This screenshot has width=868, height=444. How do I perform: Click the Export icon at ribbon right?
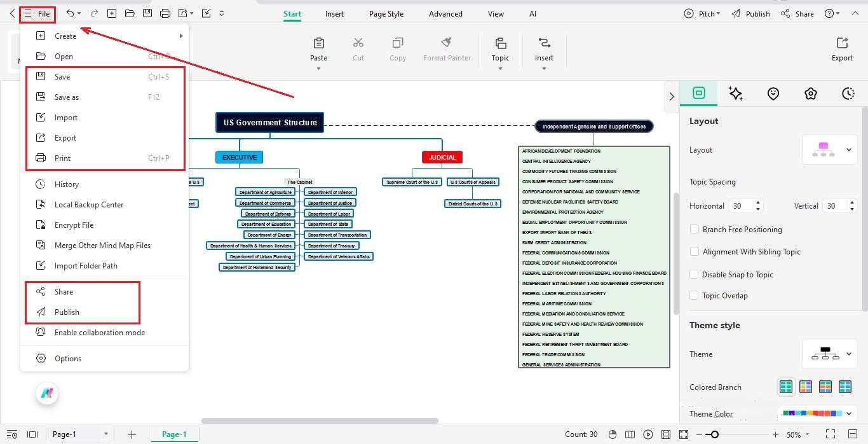tap(842, 43)
